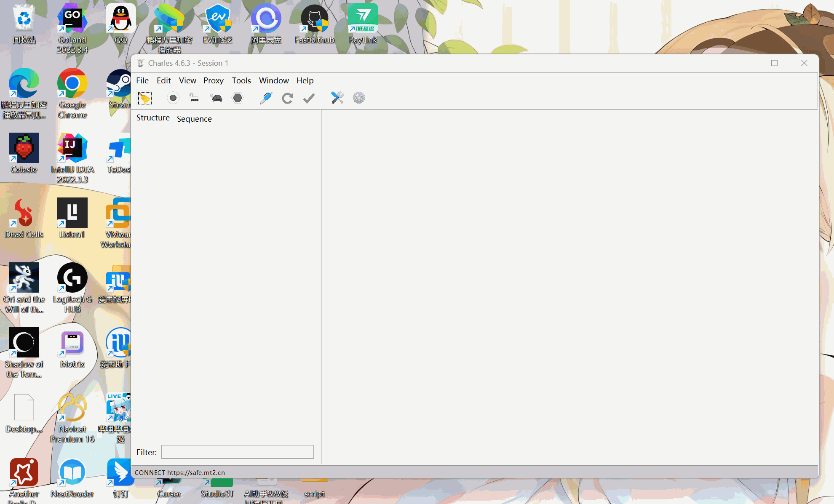
Task: Click the Repeat request arrow icon
Action: point(287,98)
